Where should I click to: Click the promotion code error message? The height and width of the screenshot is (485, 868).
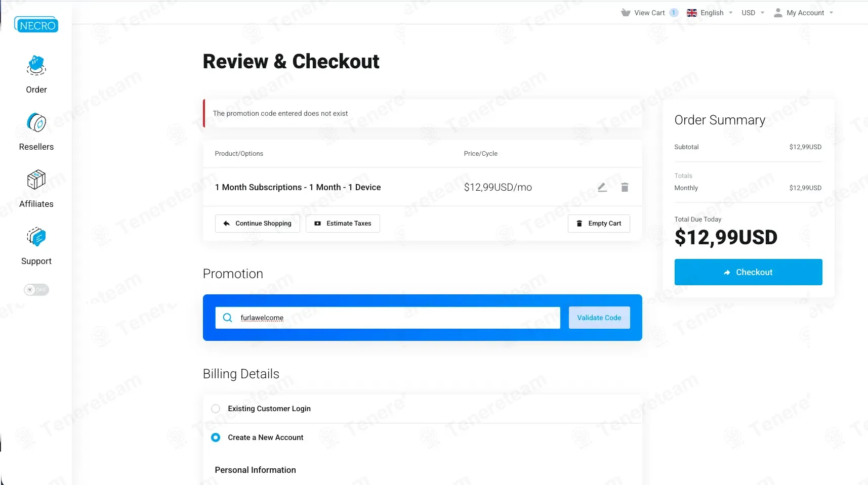point(280,113)
